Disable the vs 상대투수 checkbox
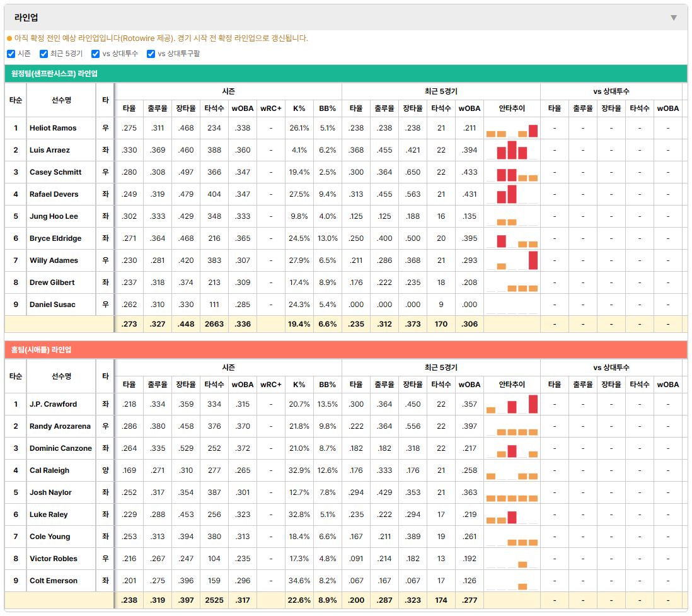The width and height of the screenshot is (692, 616). coord(95,54)
